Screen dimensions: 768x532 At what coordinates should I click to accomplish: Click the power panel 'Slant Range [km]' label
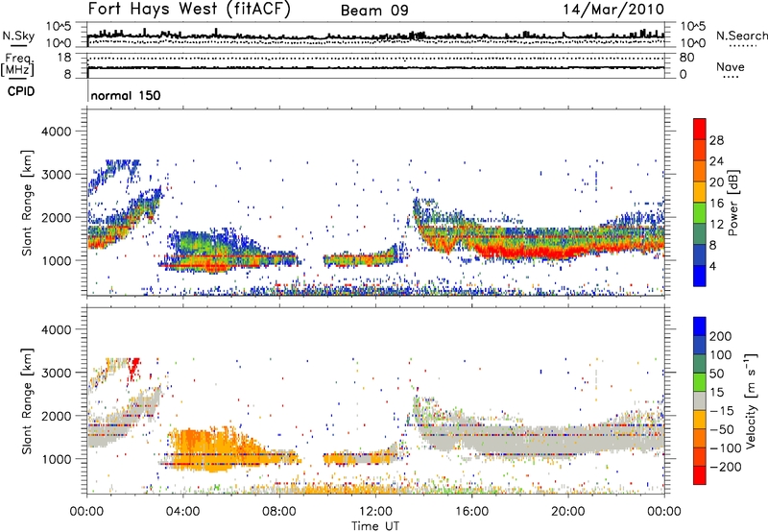(x=27, y=203)
